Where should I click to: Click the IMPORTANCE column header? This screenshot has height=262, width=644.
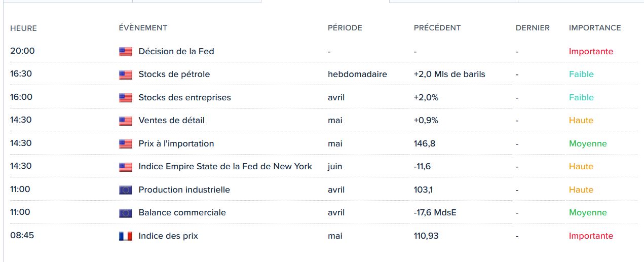594,28
